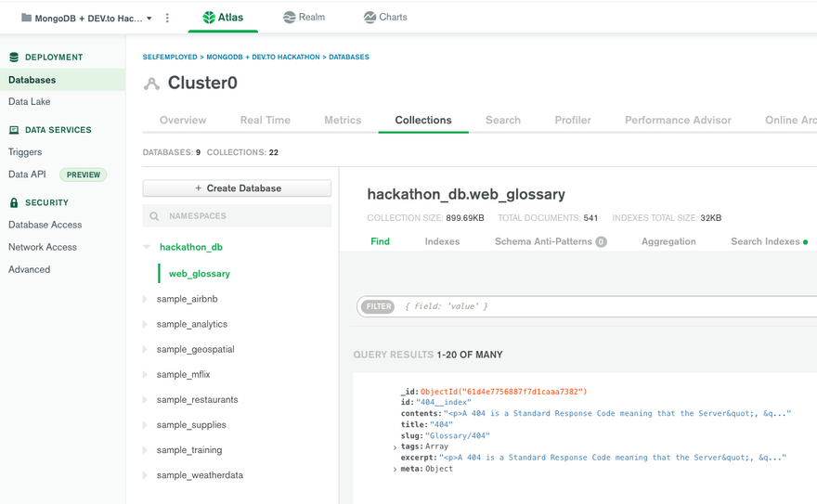Switch to the Metrics tab
Screen dimensions: 817x504
pyautogui.click(x=343, y=121)
